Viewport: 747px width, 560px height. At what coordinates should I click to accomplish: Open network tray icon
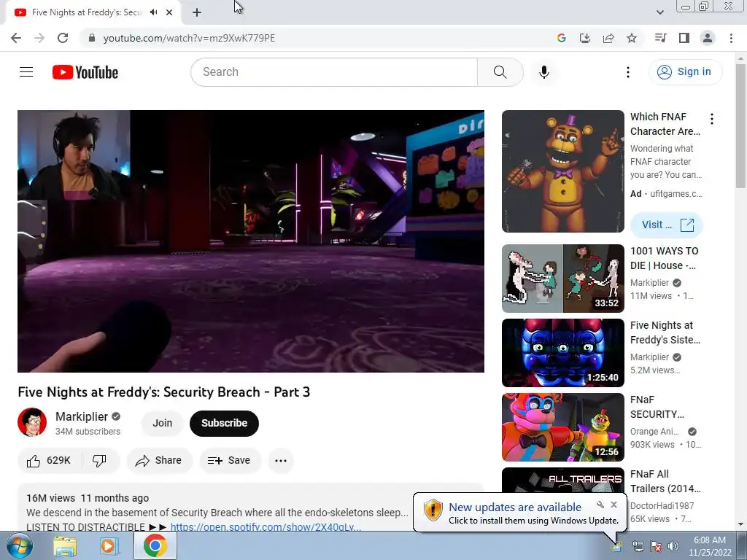[638, 547]
